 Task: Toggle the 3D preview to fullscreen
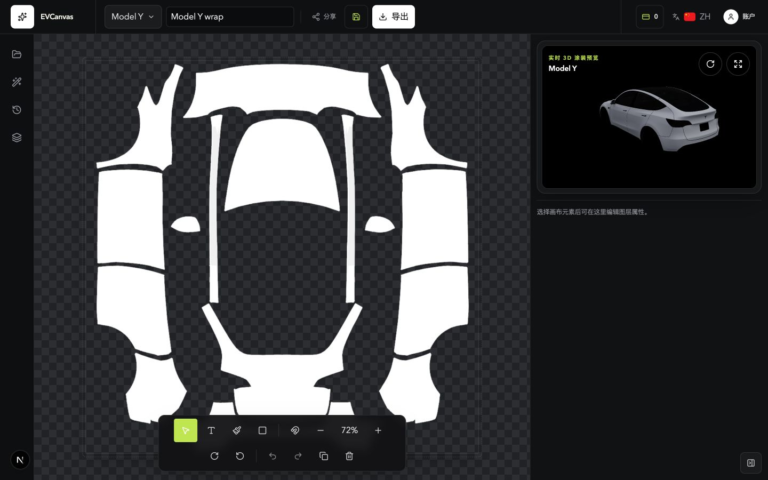pyautogui.click(x=738, y=64)
